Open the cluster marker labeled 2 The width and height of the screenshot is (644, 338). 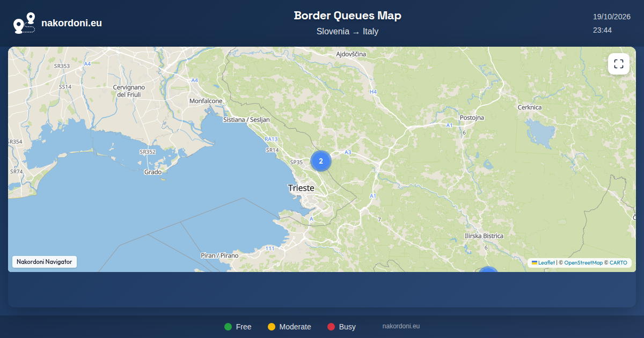point(321,161)
